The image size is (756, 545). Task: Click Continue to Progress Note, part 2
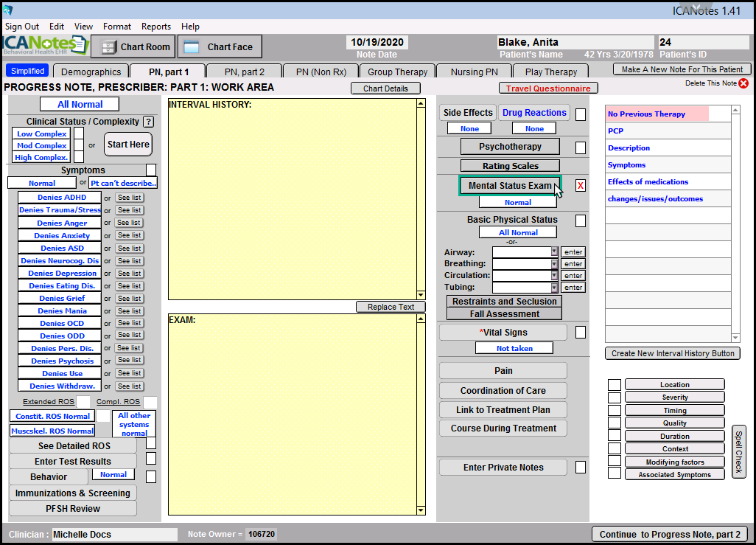(x=670, y=535)
